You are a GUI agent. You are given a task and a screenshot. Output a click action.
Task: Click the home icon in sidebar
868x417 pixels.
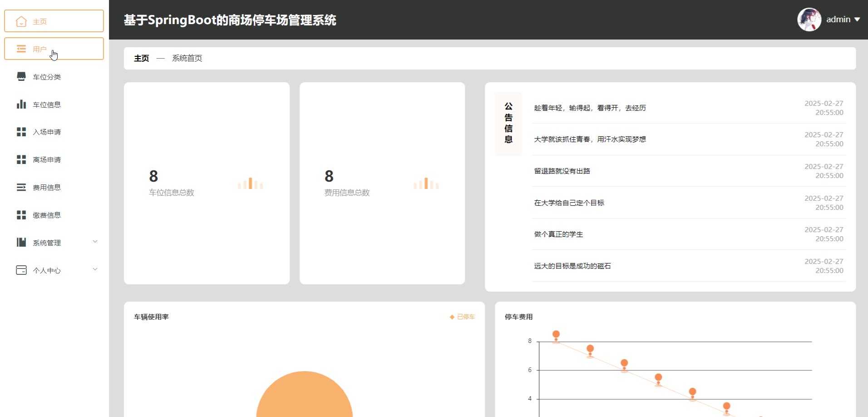coord(21,21)
